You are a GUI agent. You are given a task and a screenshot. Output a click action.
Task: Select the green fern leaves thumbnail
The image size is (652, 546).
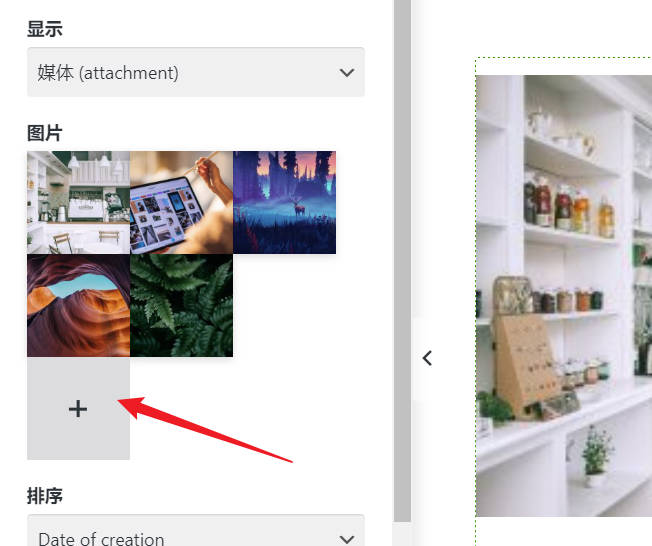(181, 306)
